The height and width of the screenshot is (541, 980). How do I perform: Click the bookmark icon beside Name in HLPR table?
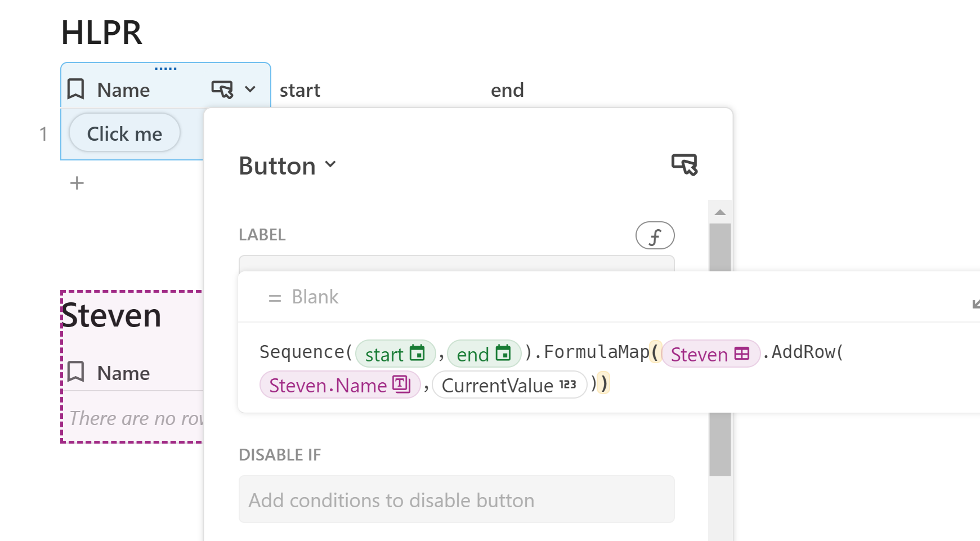pyautogui.click(x=75, y=89)
